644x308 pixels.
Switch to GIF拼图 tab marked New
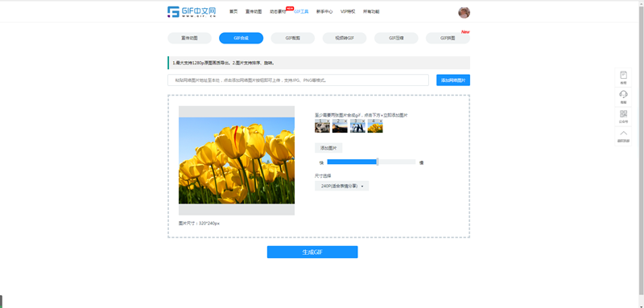pos(448,38)
